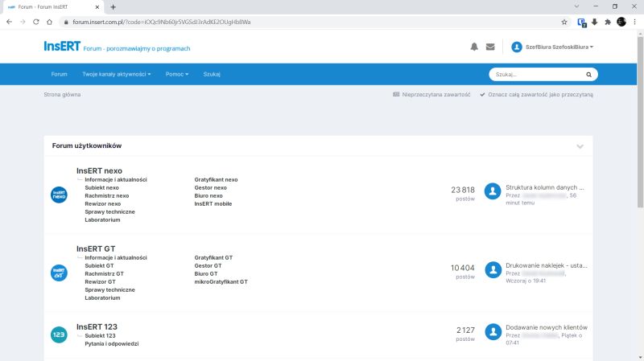This screenshot has width=644, height=361.
Task: Open the Dodawanie nowych klientów post
Action: pos(547,327)
